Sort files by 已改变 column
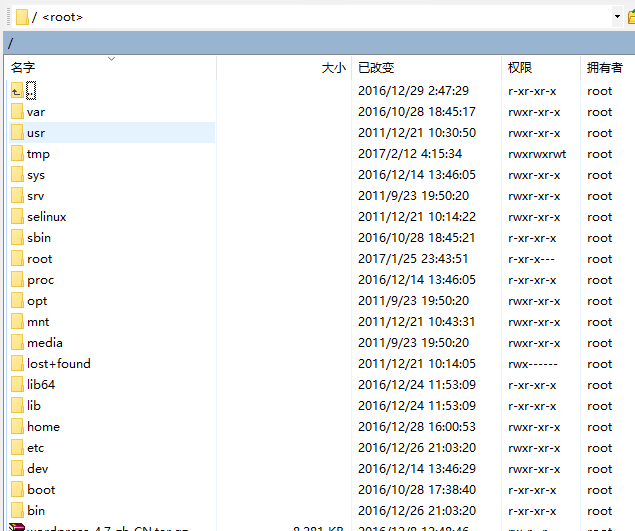Image resolution: width=635 pixels, height=531 pixels. pyautogui.click(x=376, y=68)
